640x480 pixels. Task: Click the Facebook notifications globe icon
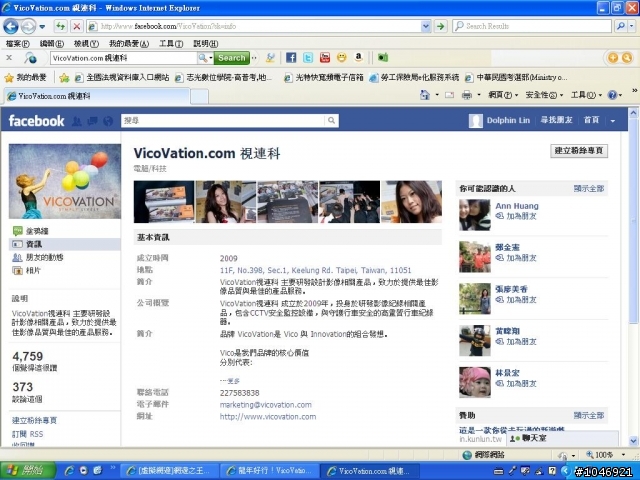(x=108, y=121)
